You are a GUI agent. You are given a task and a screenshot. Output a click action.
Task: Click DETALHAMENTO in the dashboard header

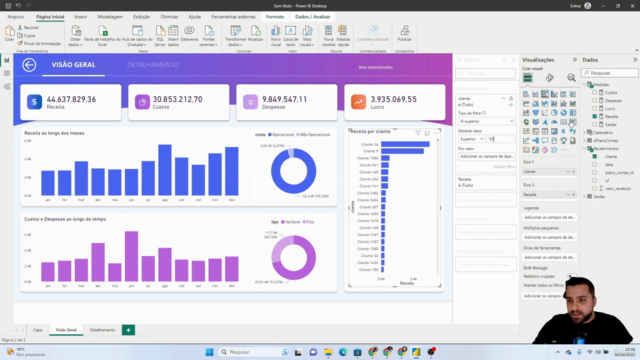[153, 65]
